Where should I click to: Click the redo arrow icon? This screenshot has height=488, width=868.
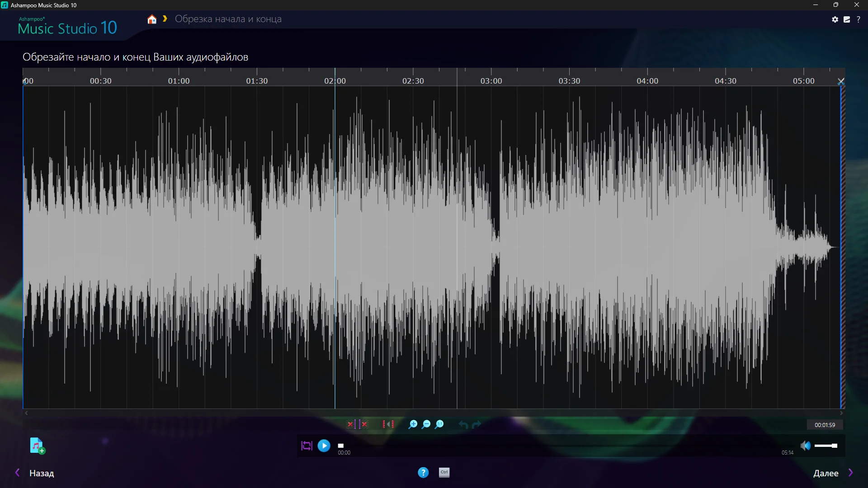pyautogui.click(x=476, y=424)
